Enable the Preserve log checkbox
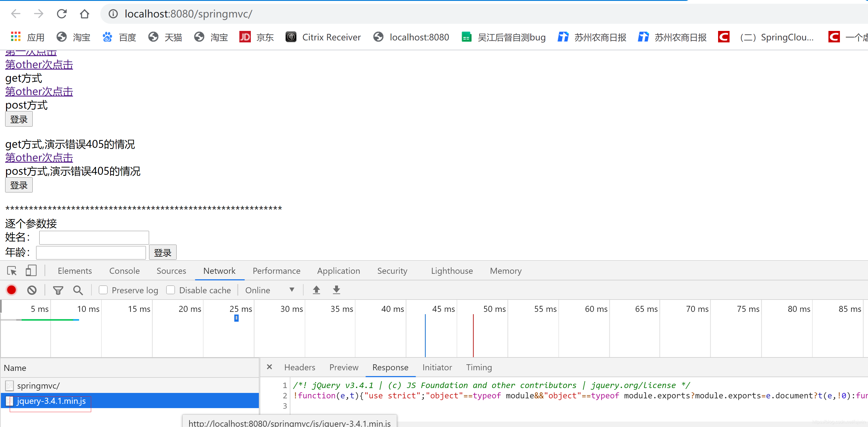Screen dimensions: 868x427 pos(103,290)
